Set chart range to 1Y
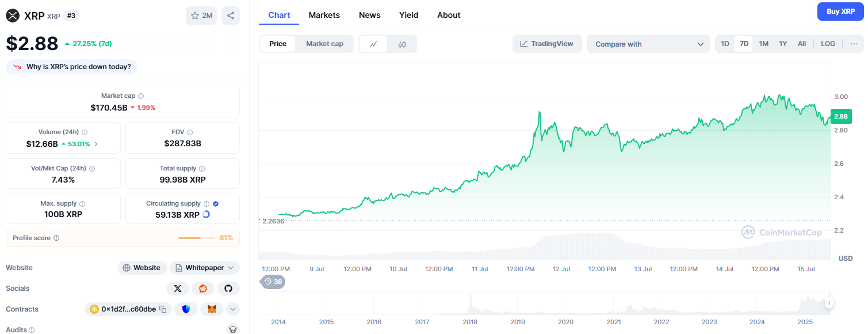The image size is (868, 334). [x=783, y=44]
